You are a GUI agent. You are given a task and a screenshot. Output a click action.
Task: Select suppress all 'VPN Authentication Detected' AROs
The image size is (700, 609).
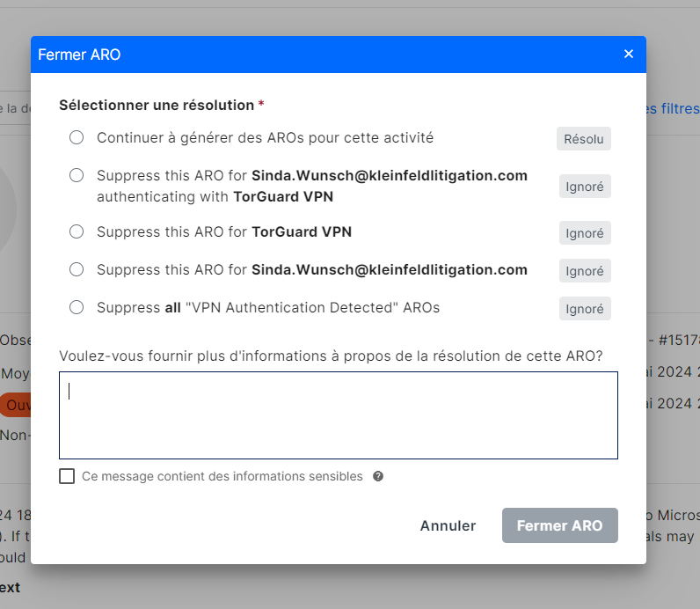point(77,307)
